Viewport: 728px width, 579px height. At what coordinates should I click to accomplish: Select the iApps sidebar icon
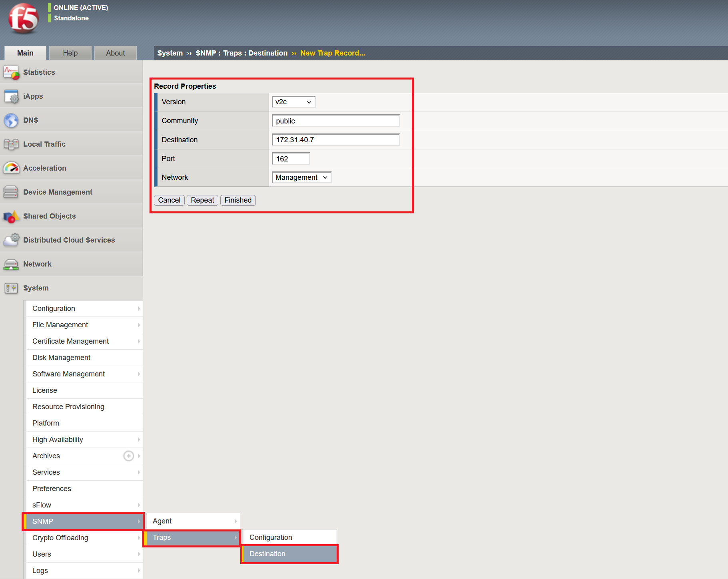[x=11, y=96]
